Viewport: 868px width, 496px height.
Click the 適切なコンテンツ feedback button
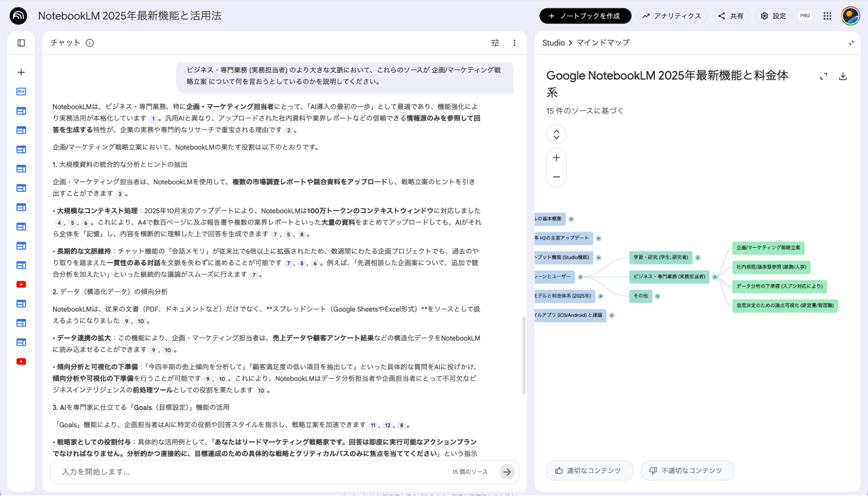[x=589, y=470]
